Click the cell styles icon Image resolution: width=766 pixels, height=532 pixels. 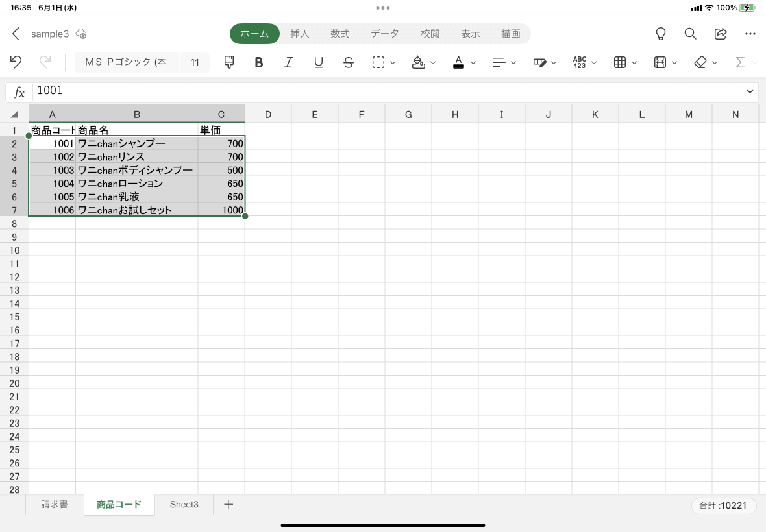click(539, 62)
